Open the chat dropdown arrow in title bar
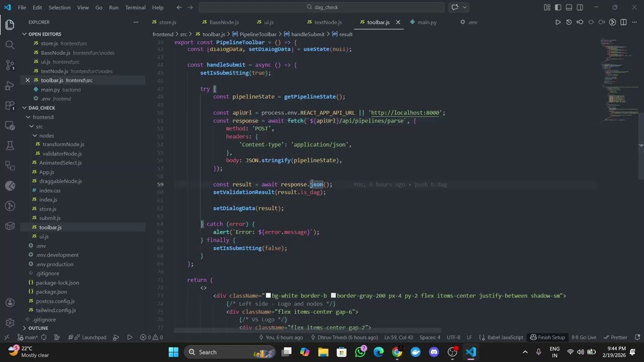Screen dimensions: 644x362 pos(465,8)
